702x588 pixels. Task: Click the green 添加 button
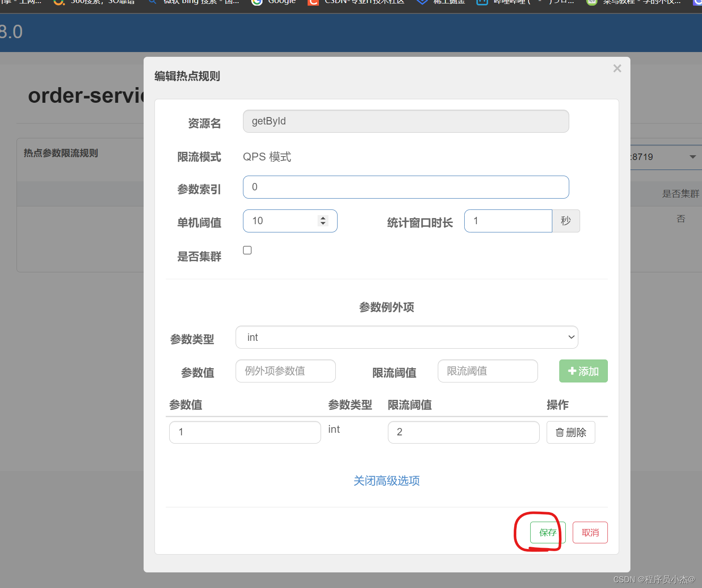(x=583, y=371)
